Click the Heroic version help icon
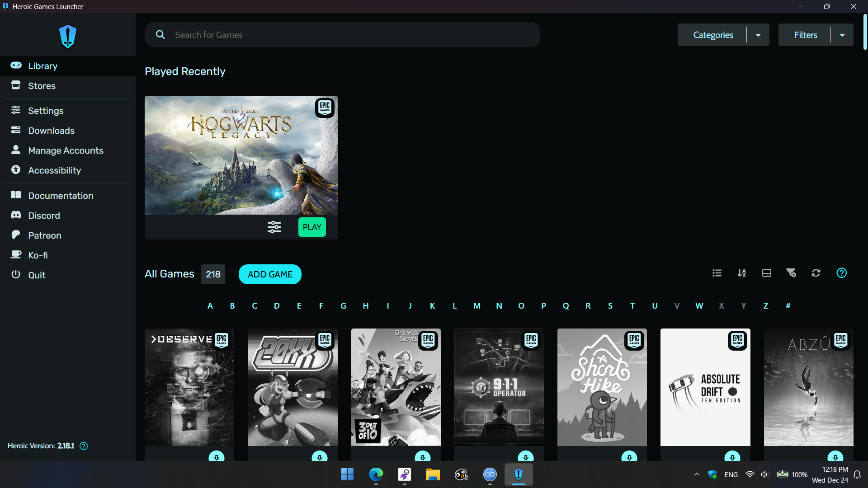The image size is (868, 488). (x=84, y=446)
